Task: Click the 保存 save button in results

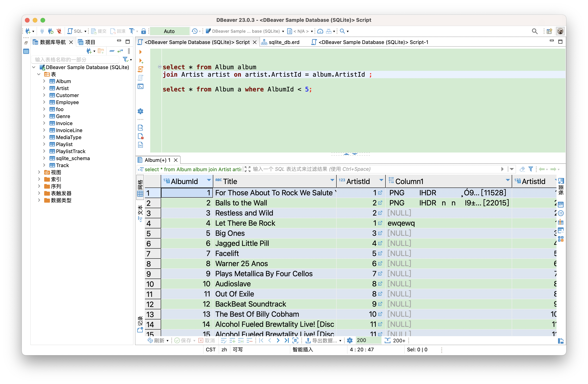Action: (x=185, y=340)
